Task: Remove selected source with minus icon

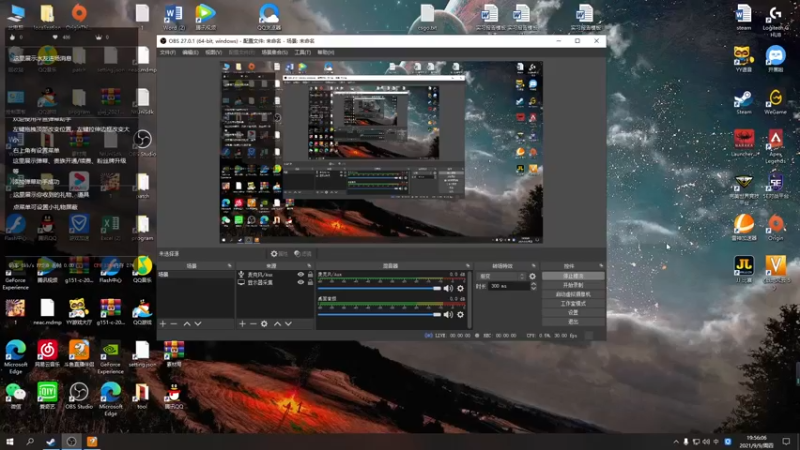Action: coord(253,324)
